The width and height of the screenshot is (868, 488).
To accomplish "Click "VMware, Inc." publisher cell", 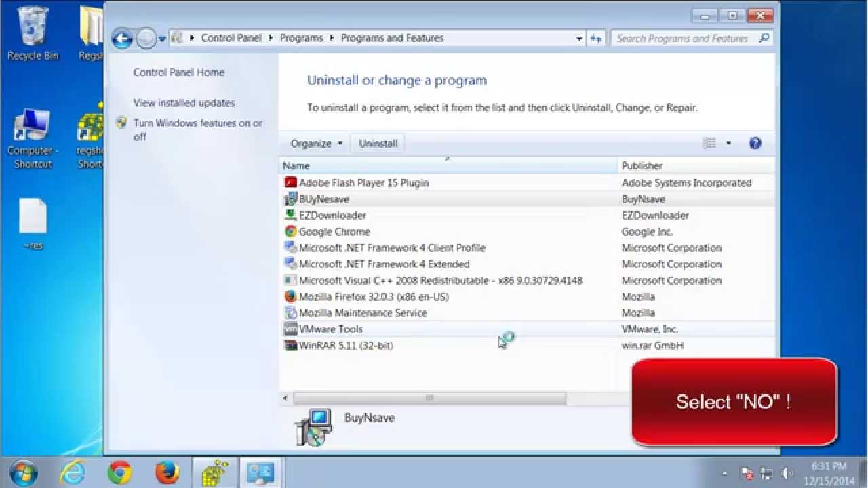I will (650, 329).
